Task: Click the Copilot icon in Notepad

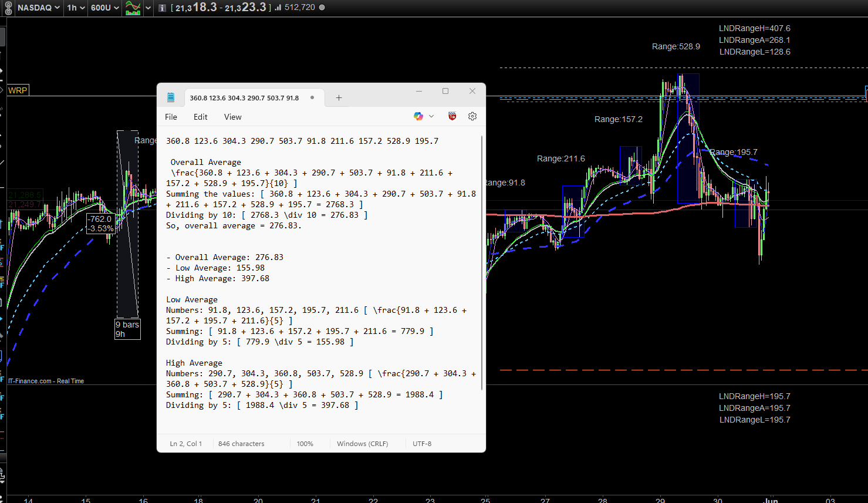Action: click(418, 116)
